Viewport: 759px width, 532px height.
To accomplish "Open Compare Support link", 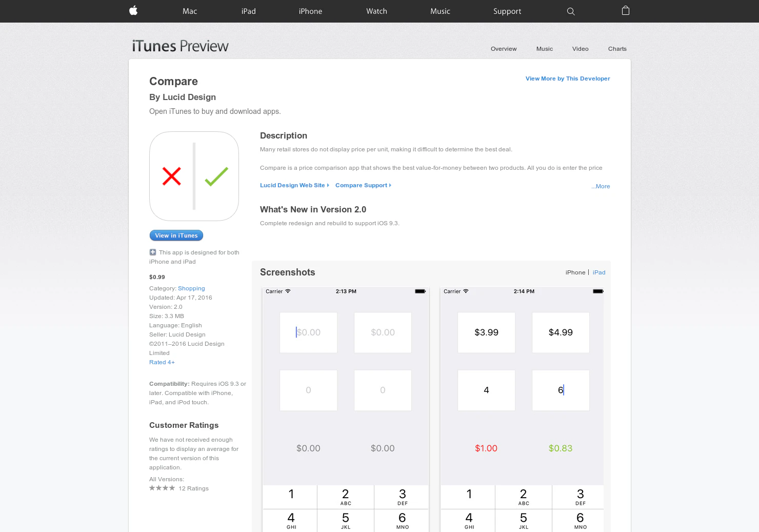I will tap(363, 185).
